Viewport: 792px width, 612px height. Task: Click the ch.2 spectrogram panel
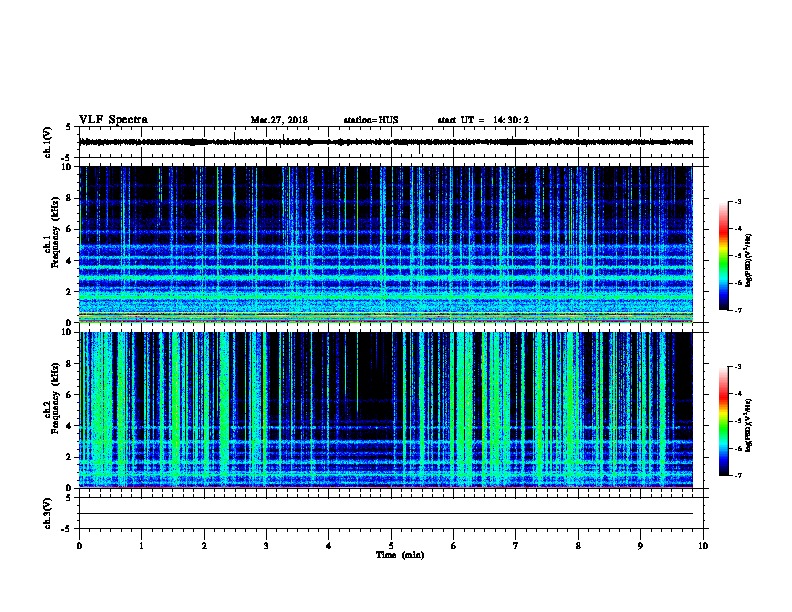pyautogui.click(x=386, y=410)
